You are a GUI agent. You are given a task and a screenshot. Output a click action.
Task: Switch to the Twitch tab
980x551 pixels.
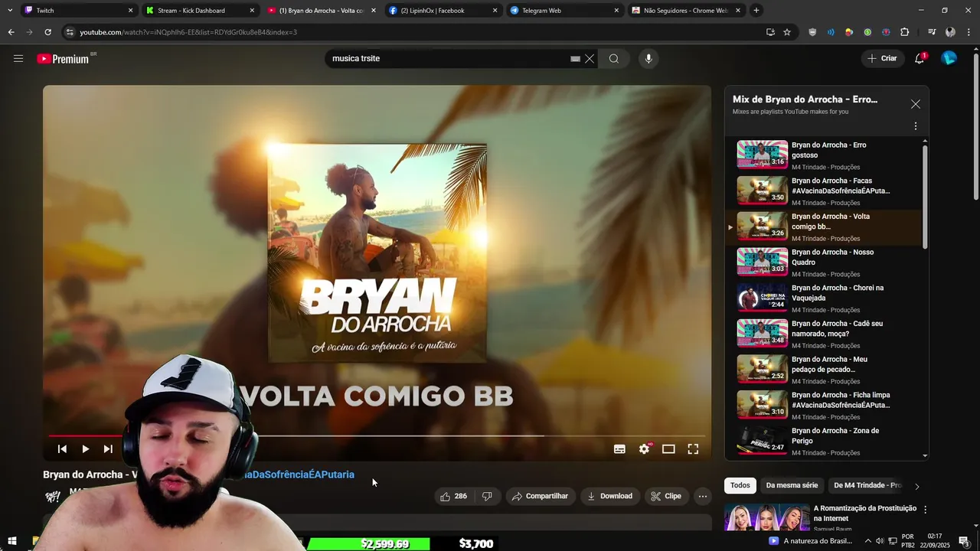coord(78,11)
